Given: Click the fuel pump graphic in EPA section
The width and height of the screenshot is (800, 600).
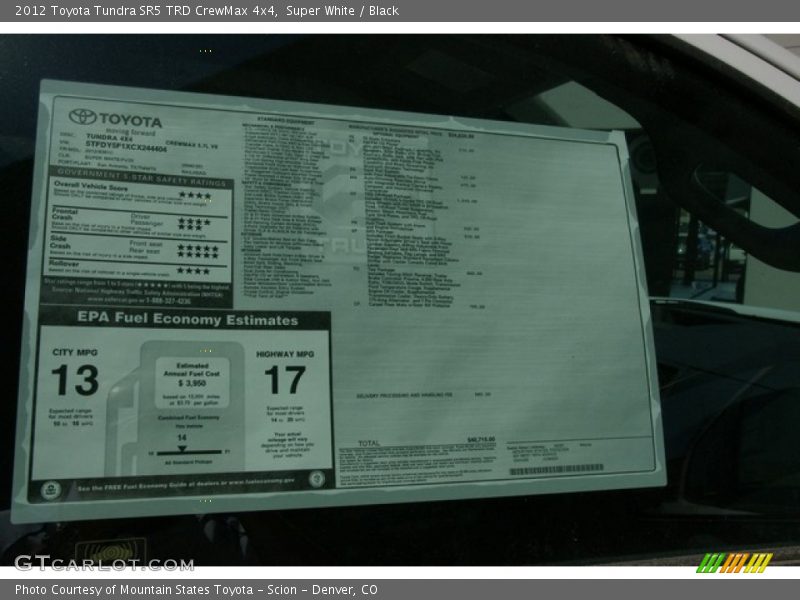Looking at the screenshot, I should (x=180, y=400).
